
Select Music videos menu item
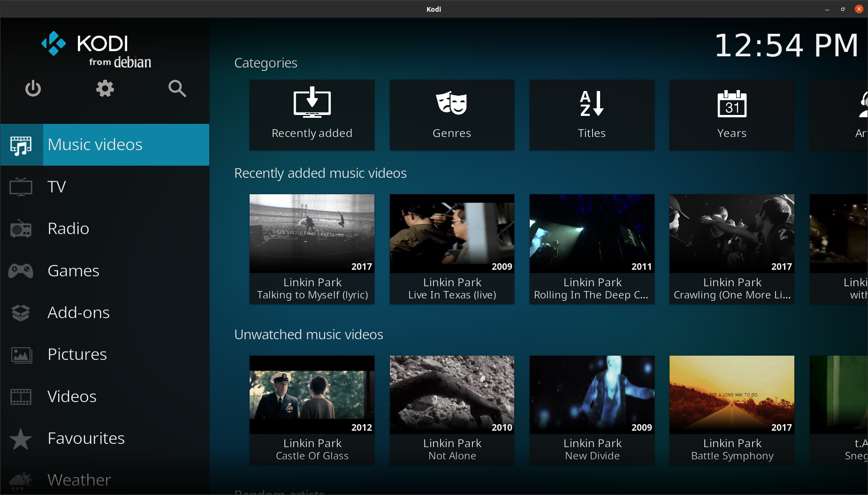click(x=105, y=145)
